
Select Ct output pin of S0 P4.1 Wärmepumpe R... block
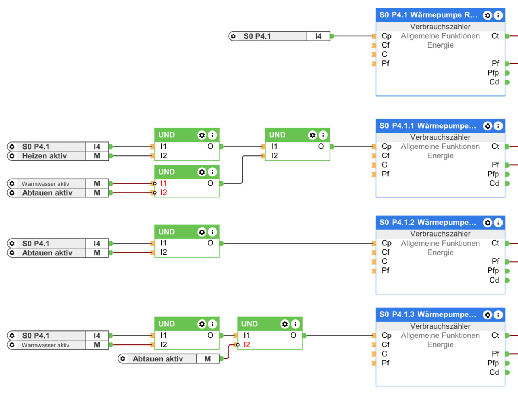(x=507, y=36)
